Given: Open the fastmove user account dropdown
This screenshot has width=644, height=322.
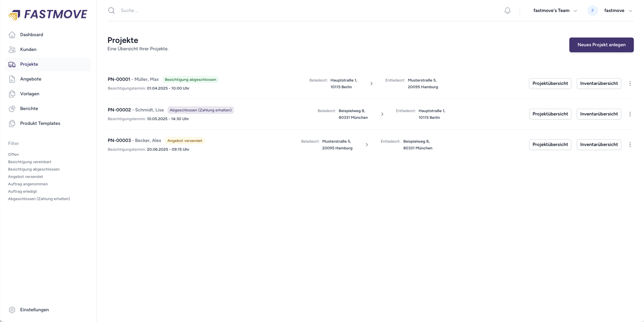Looking at the screenshot, I should (618, 11).
